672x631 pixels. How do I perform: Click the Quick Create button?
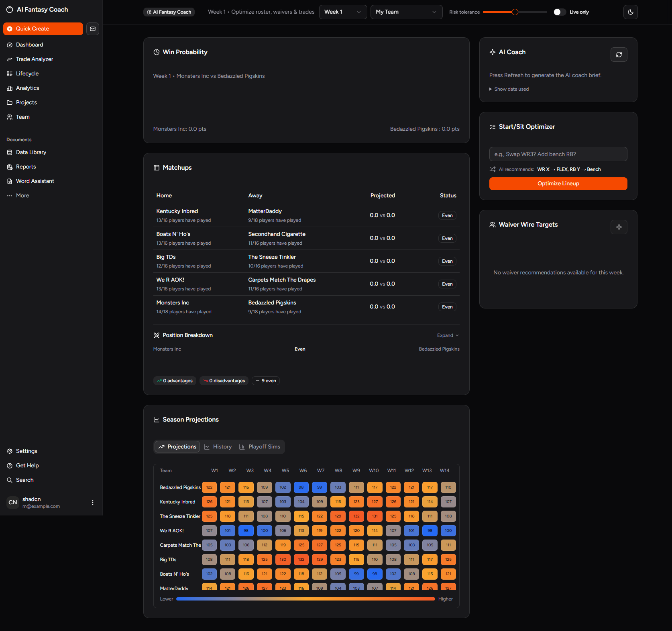pyautogui.click(x=43, y=29)
